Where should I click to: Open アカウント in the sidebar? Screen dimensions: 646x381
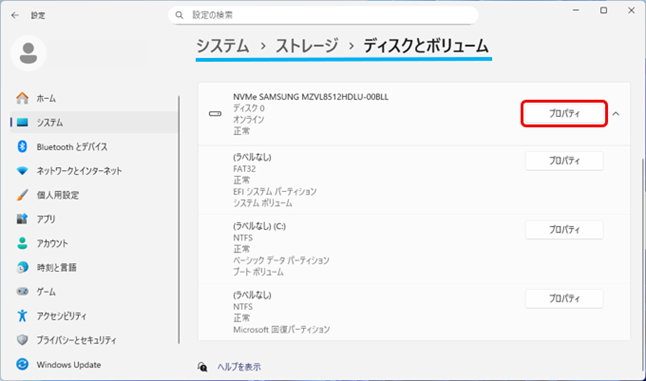(94, 243)
